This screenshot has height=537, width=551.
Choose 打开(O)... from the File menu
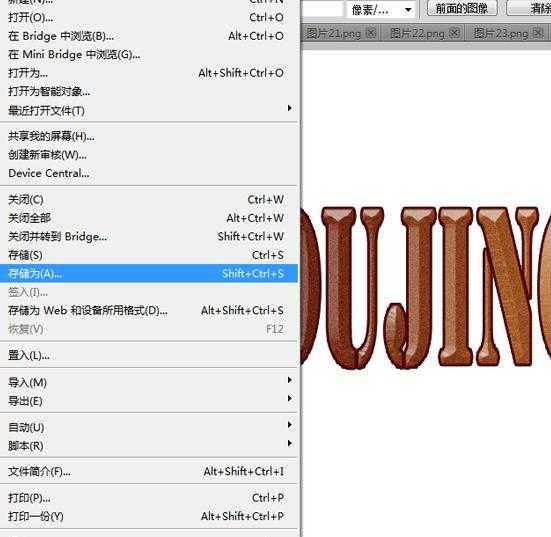click(x=149, y=17)
